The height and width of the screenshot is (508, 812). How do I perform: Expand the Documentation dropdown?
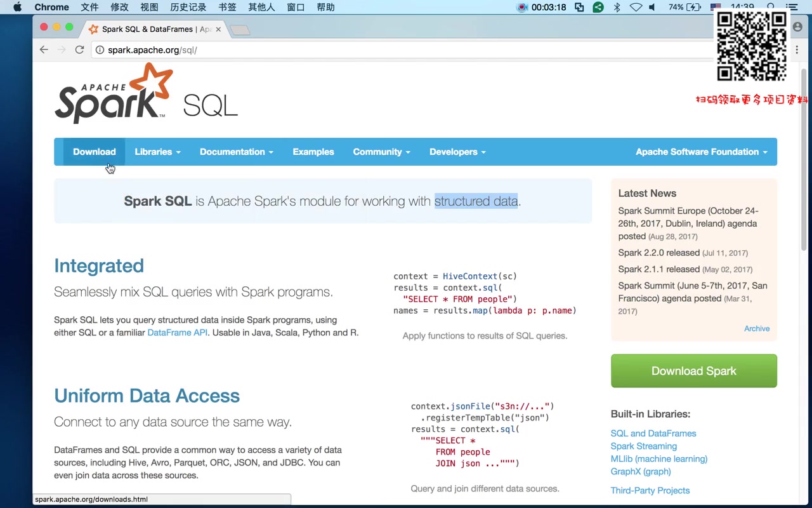click(237, 152)
